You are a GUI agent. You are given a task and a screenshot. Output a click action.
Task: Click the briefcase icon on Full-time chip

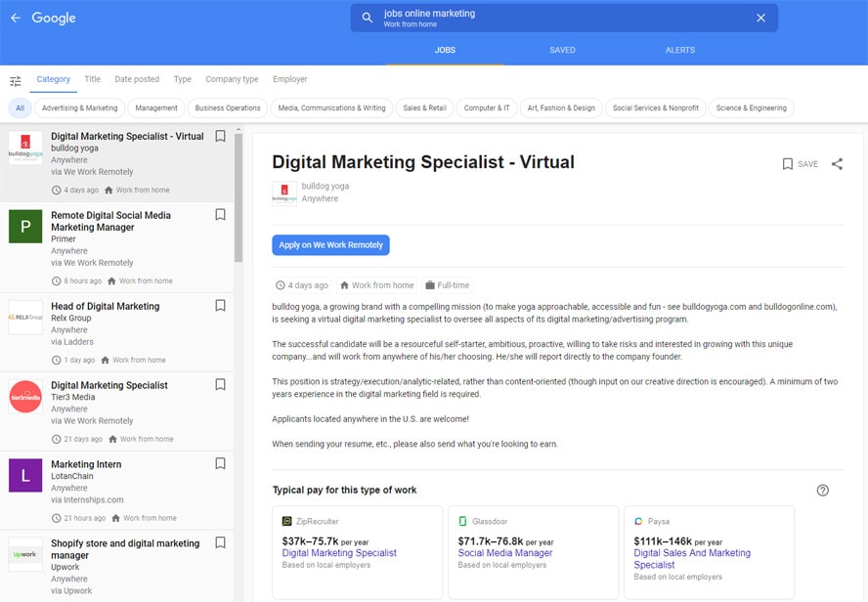[429, 285]
